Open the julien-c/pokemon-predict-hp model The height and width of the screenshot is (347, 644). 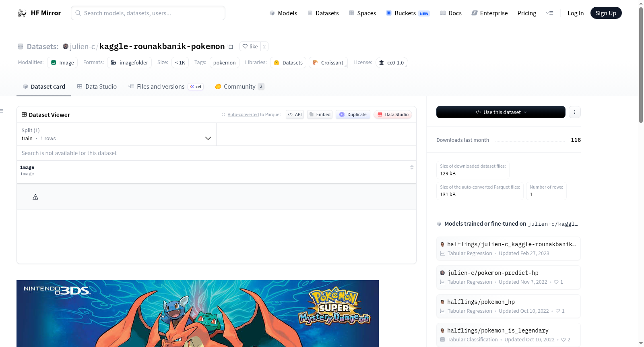tap(508, 277)
